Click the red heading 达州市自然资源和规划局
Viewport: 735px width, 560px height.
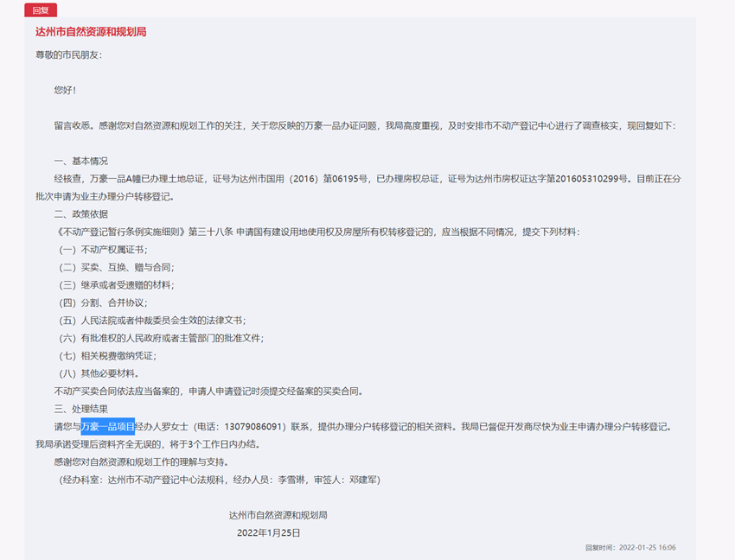pos(91,32)
